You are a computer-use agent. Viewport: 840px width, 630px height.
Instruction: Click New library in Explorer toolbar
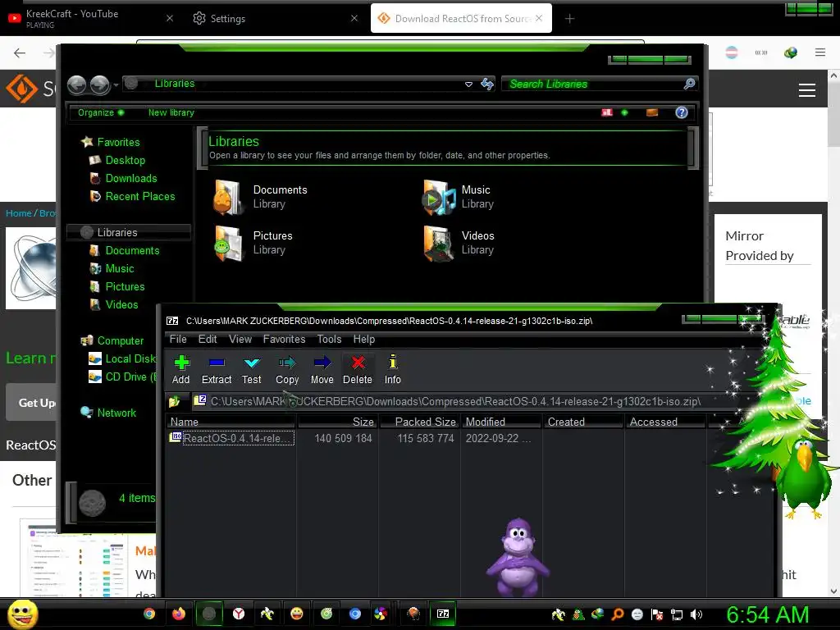tap(171, 112)
